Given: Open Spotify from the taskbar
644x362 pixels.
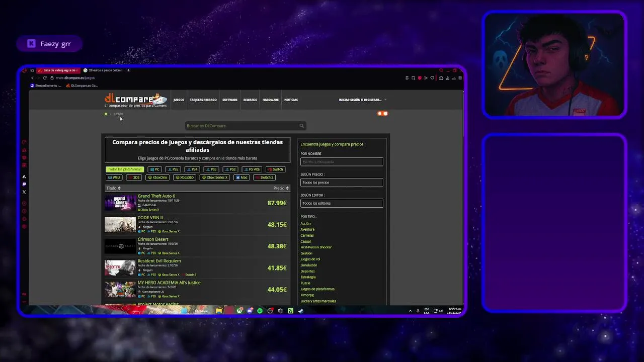Looking at the screenshot, I should click(260, 311).
